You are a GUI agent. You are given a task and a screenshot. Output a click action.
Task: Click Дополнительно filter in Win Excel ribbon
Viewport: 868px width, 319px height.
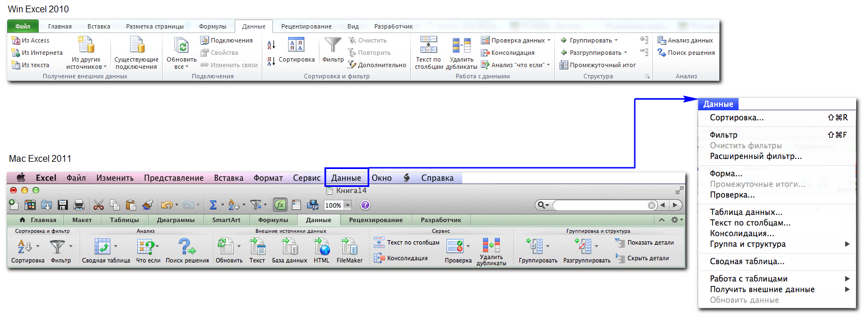click(x=377, y=65)
